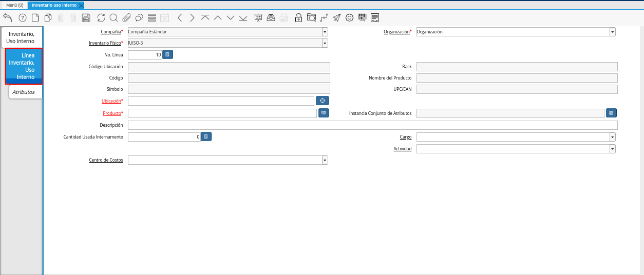
Task: Go to next record with the right chevron
Action: 192,18
